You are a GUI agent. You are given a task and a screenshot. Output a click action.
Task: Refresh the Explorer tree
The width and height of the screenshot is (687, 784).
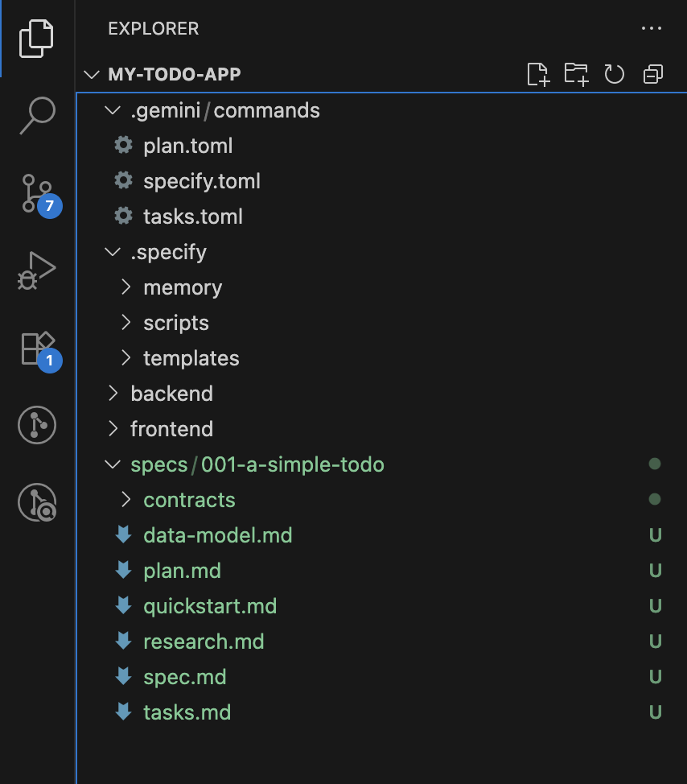pyautogui.click(x=614, y=75)
